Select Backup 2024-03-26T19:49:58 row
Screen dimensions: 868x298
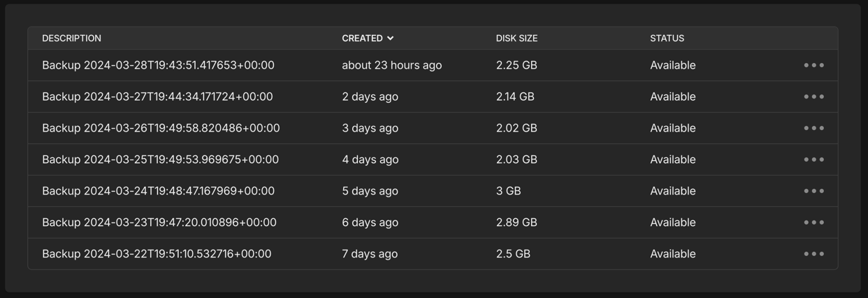161,128
